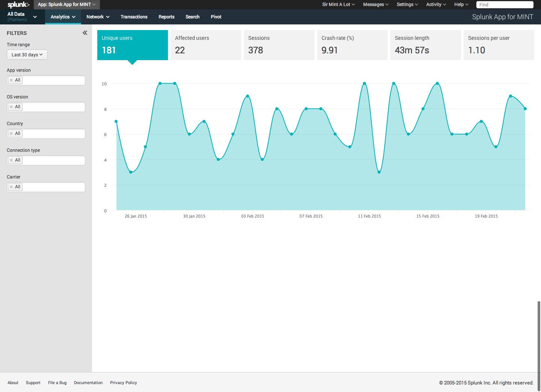
Task: Remove the 'All' tag in App version filter
Action: pyautogui.click(x=11, y=80)
